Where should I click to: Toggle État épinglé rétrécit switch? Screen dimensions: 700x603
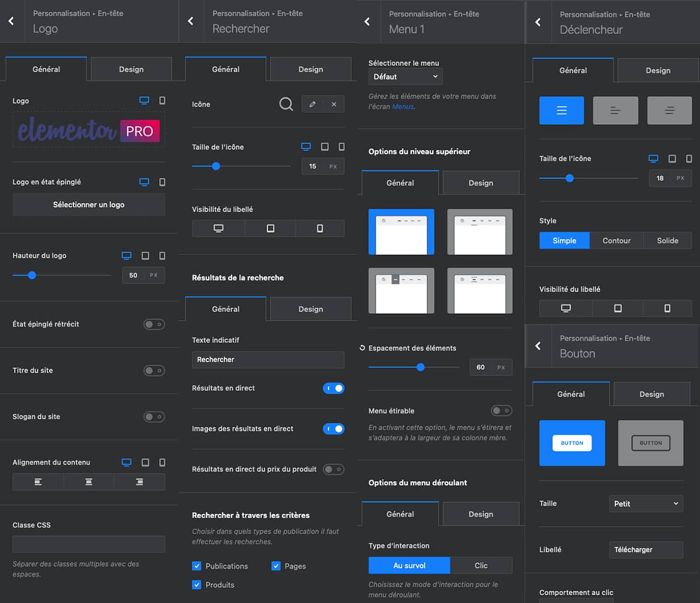point(155,324)
